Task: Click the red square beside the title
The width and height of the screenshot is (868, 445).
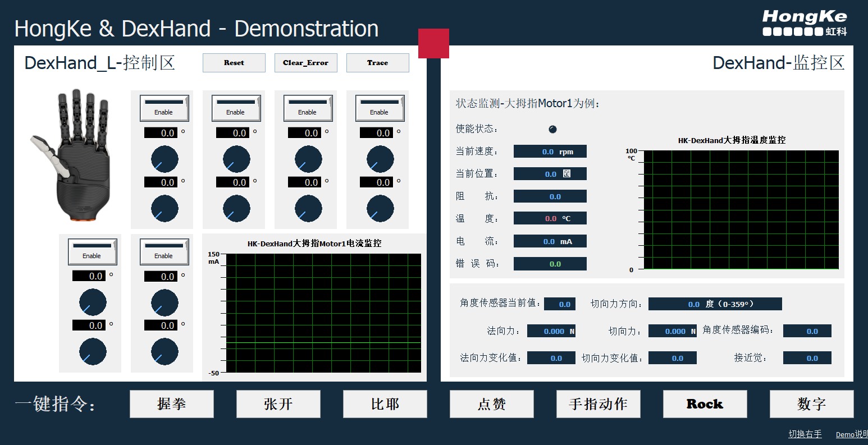Action: (x=433, y=43)
